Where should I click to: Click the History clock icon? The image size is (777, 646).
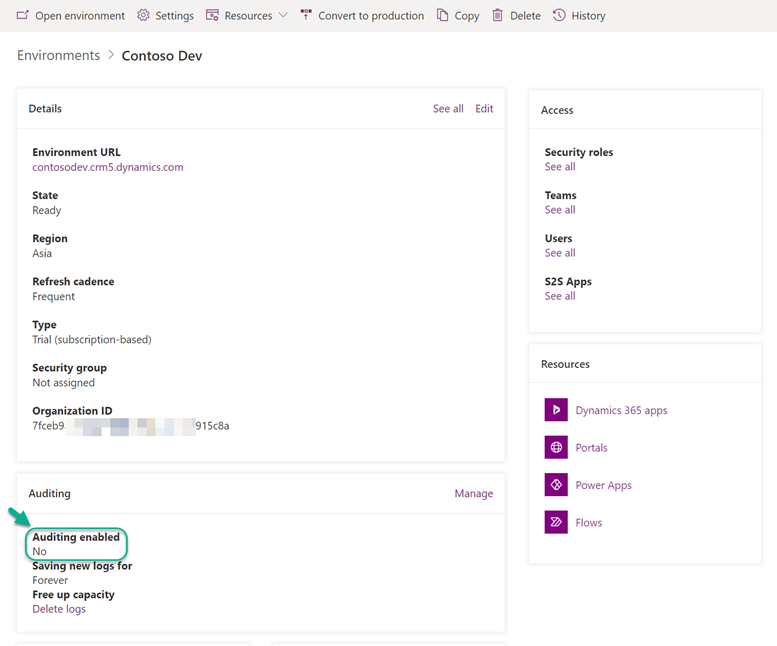tap(559, 15)
